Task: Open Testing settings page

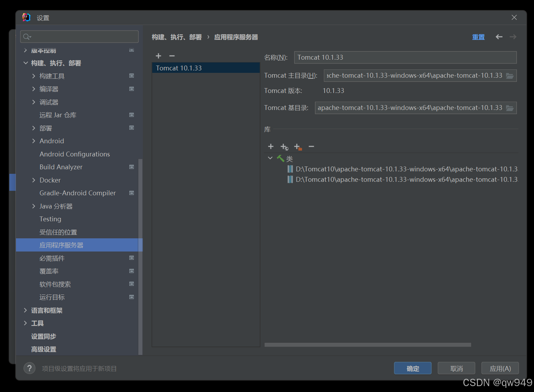Action: [x=50, y=219]
